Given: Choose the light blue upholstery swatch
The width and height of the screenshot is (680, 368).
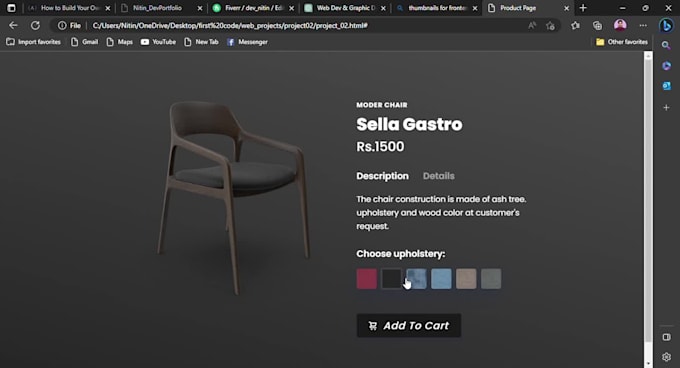Looking at the screenshot, I should pos(441,279).
